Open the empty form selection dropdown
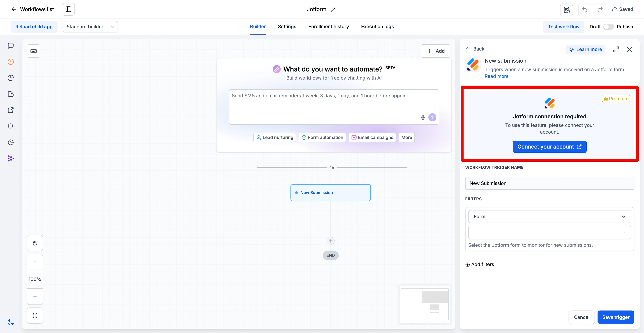644x333 pixels. click(x=550, y=232)
